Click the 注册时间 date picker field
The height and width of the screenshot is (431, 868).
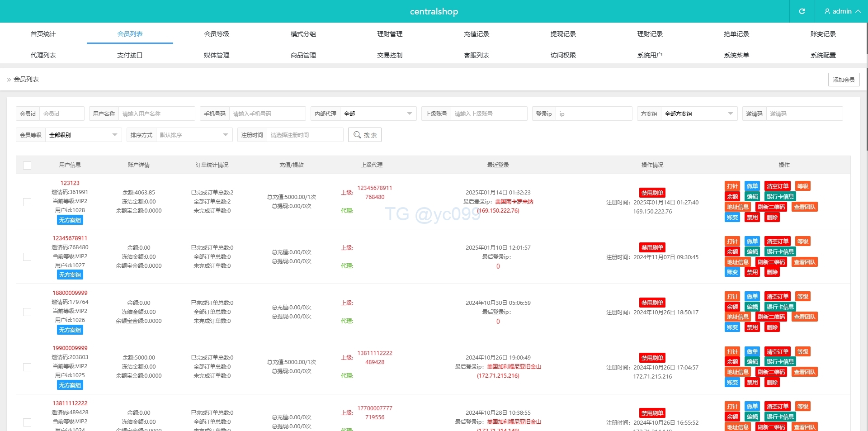click(x=304, y=135)
